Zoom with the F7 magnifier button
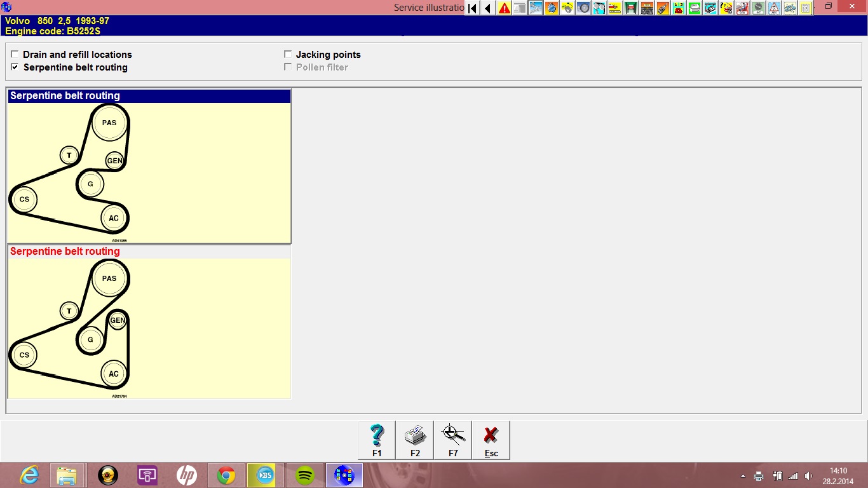 [453, 440]
